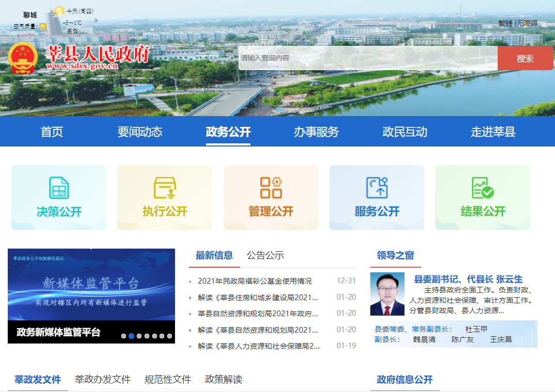The image size is (555, 392).
Task: Switch to the 规范性文件 tab
Action: click(x=168, y=380)
